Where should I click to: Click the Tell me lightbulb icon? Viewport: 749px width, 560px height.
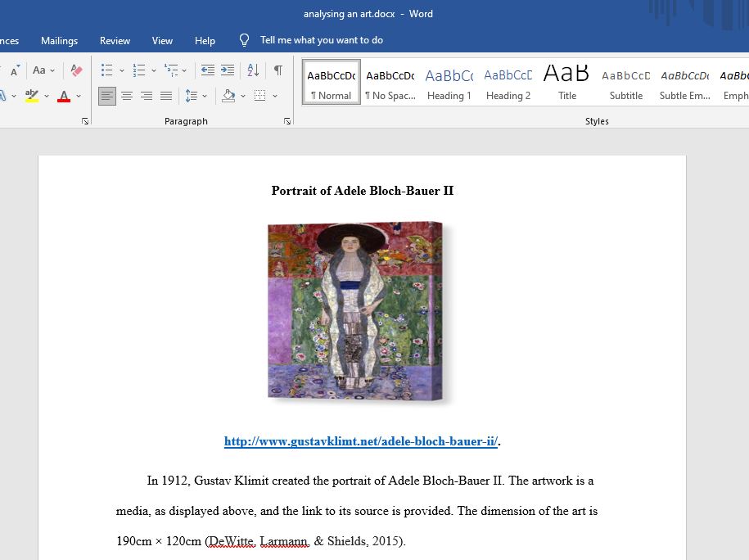(x=244, y=40)
